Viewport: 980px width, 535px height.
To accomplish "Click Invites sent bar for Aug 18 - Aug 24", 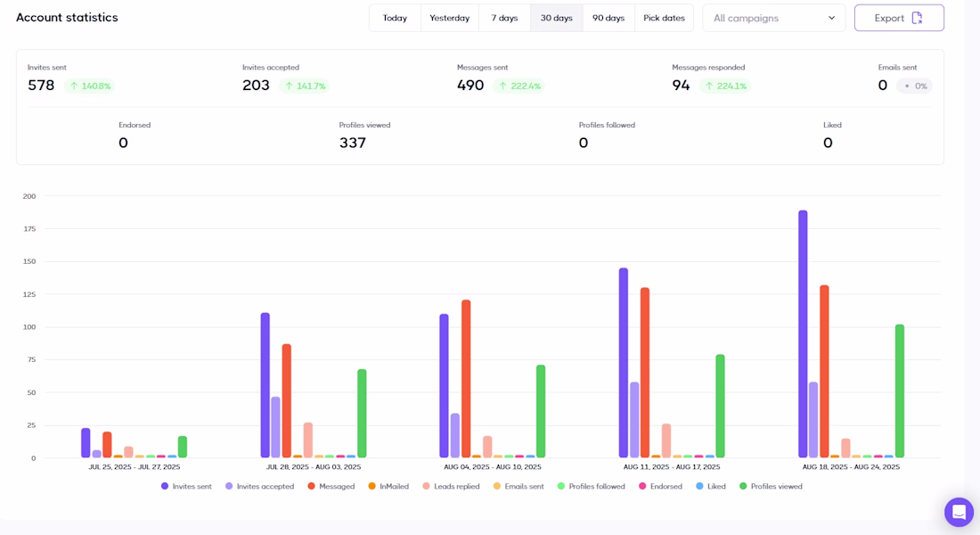I will (x=803, y=334).
